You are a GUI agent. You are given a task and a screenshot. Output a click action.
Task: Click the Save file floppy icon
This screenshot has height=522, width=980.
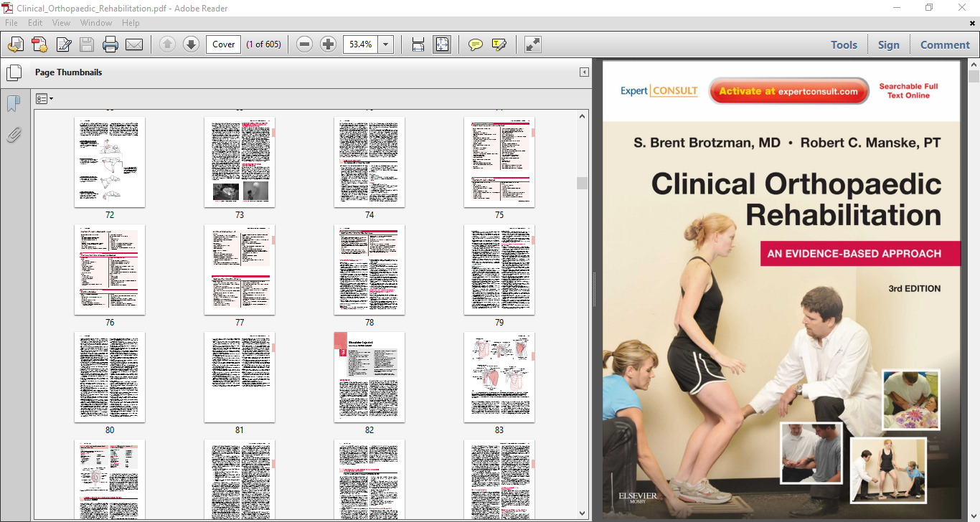(87, 44)
